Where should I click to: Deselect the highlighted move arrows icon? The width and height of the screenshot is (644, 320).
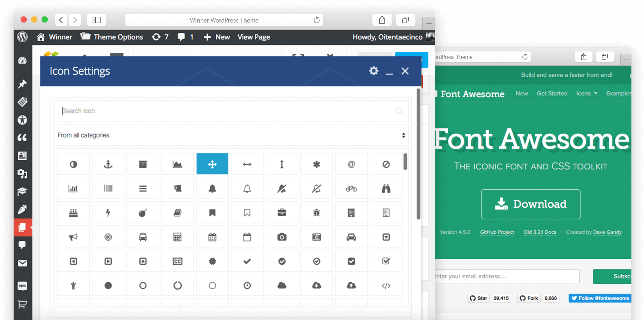(212, 164)
